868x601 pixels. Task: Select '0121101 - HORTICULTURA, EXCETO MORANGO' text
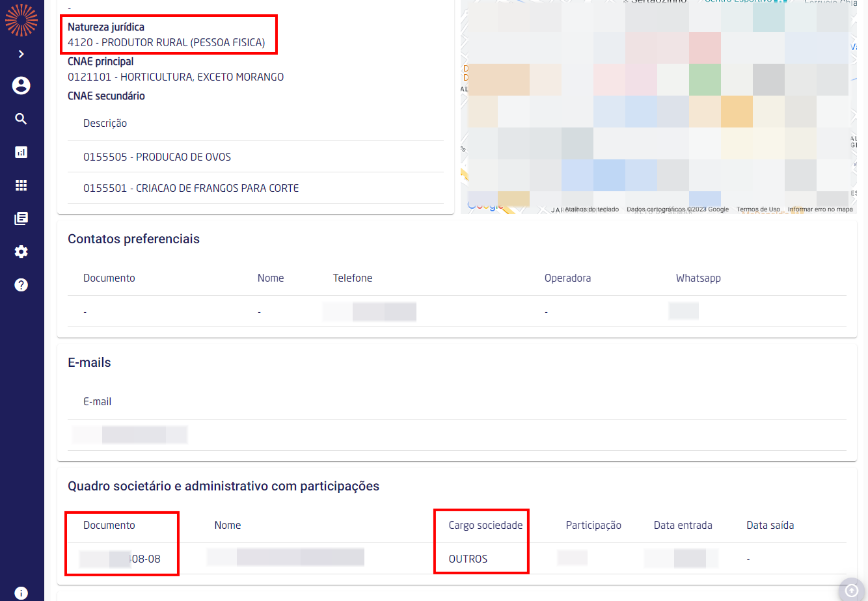176,77
